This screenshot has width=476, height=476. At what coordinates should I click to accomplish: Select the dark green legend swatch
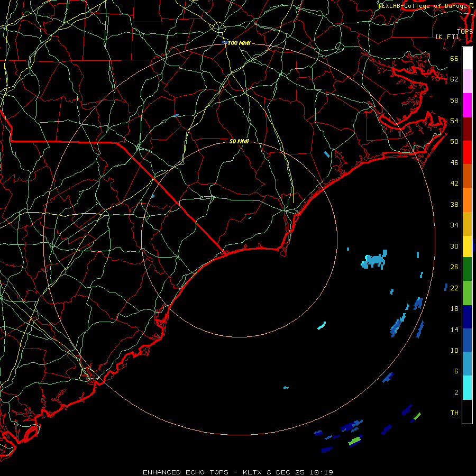click(x=467, y=269)
